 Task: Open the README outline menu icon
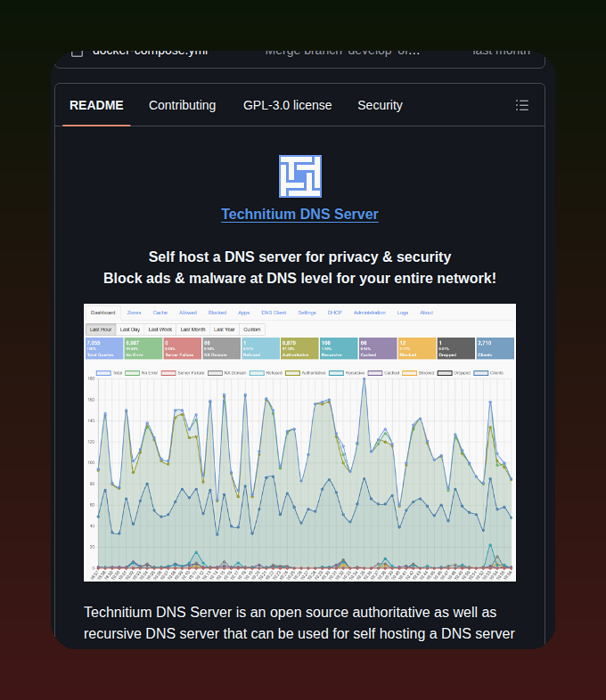[x=521, y=105]
